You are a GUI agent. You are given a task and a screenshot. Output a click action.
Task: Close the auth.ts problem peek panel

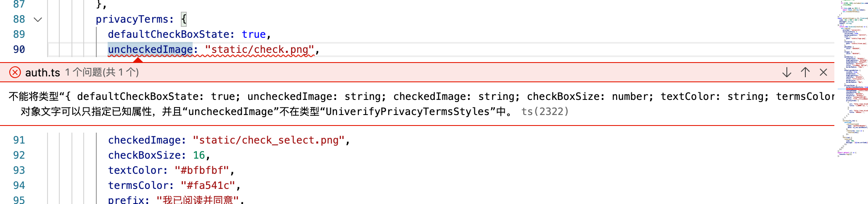[823, 72]
